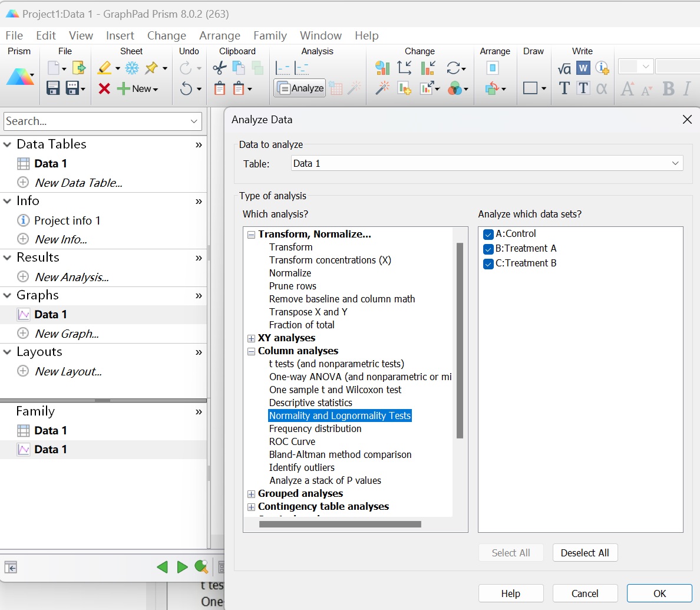The height and width of the screenshot is (610, 700).
Task: Click the yellow highlighter icon
Action: (x=105, y=68)
